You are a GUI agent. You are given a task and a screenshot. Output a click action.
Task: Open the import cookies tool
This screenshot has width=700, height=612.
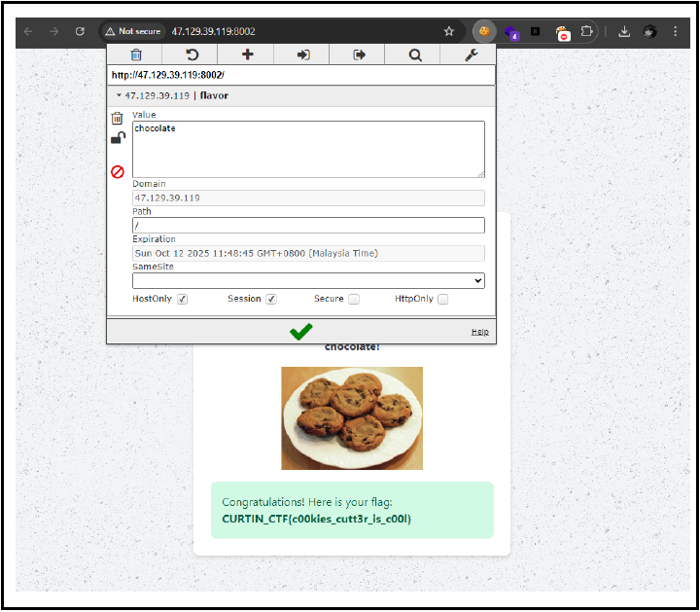(x=303, y=55)
